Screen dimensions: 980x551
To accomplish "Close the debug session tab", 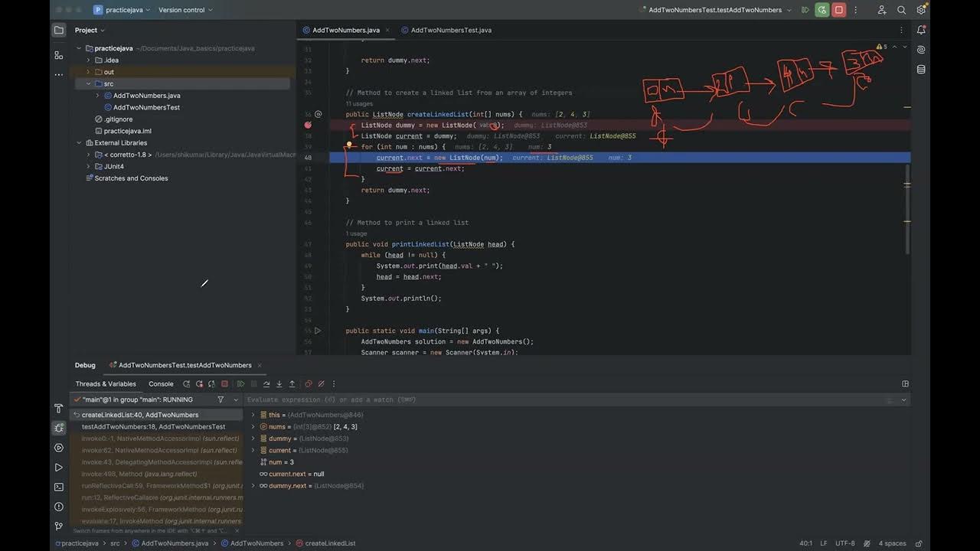I will [260, 365].
